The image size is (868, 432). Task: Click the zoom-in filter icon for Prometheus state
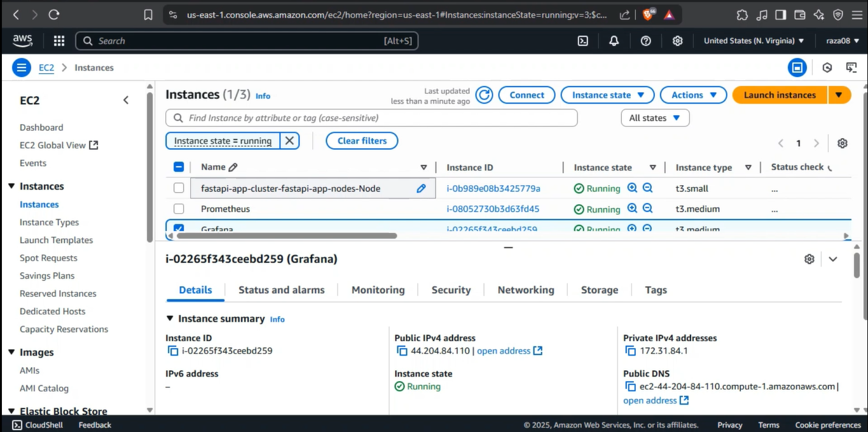tap(632, 209)
